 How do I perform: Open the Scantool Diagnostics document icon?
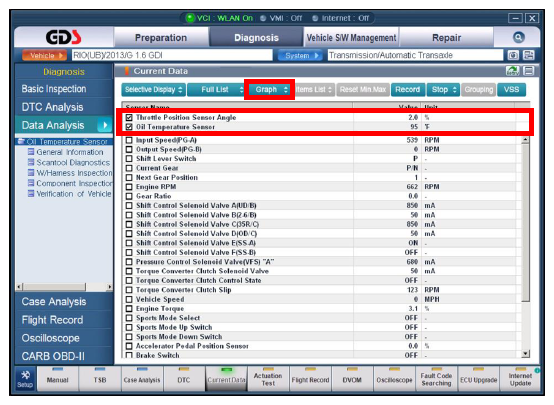(31, 162)
